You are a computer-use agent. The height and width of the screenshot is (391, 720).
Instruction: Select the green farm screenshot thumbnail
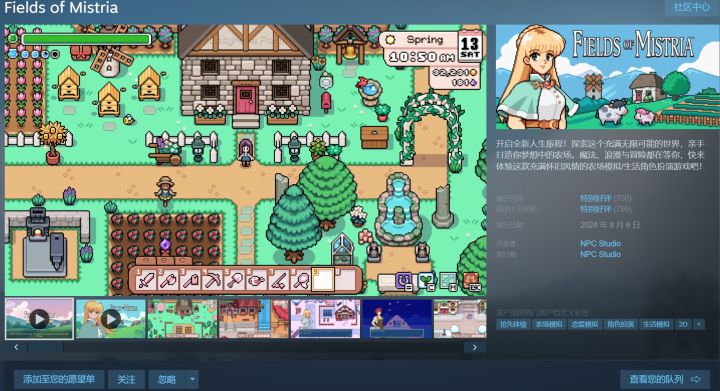point(182,318)
